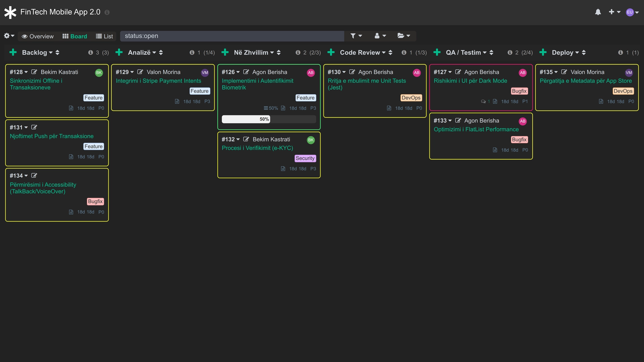Open notifications via the bell icon
644x362 pixels.
point(598,12)
